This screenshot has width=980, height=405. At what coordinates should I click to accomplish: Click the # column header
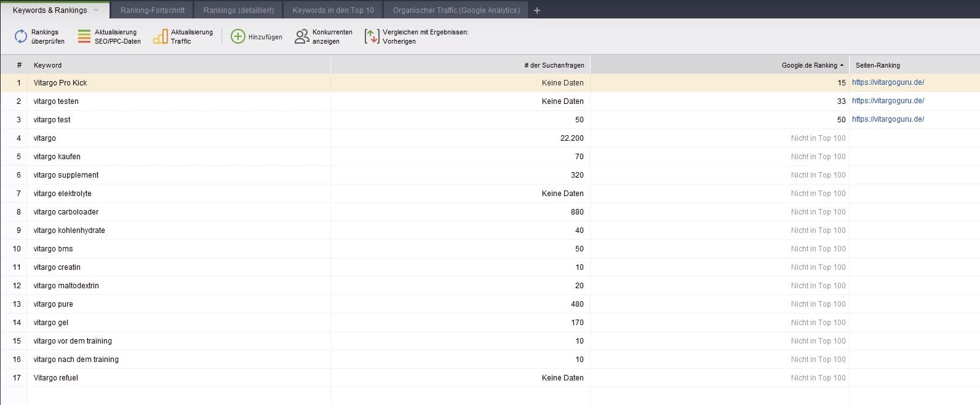tap(14, 65)
